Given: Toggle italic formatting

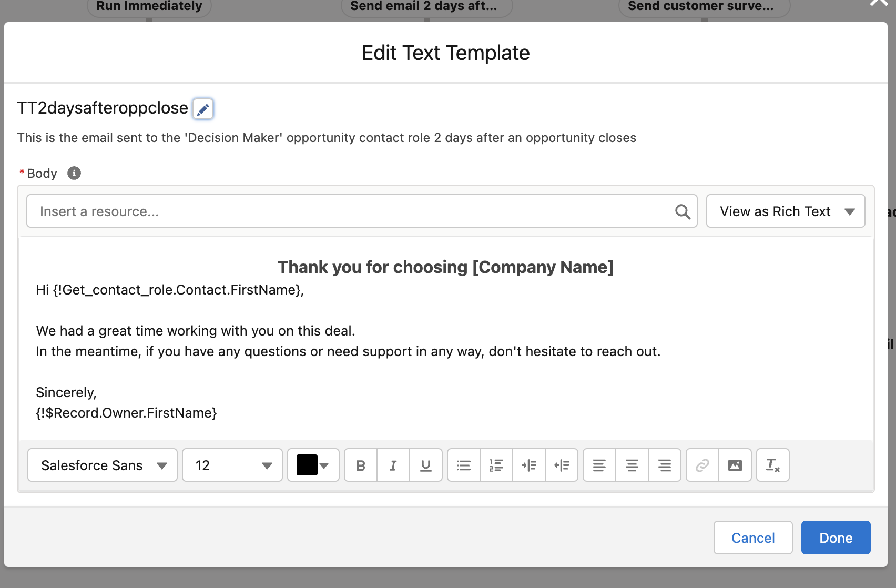Looking at the screenshot, I should [393, 465].
